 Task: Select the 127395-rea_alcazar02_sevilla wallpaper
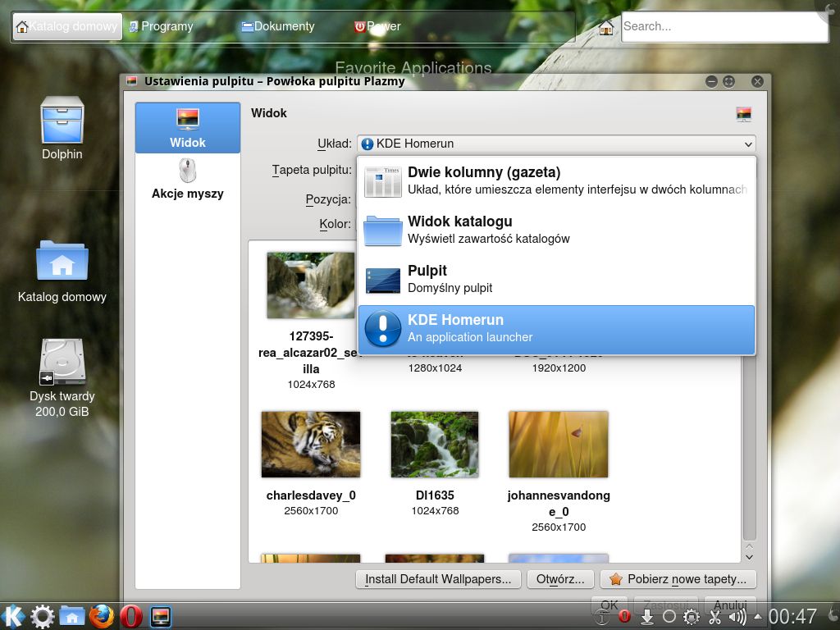(x=311, y=322)
